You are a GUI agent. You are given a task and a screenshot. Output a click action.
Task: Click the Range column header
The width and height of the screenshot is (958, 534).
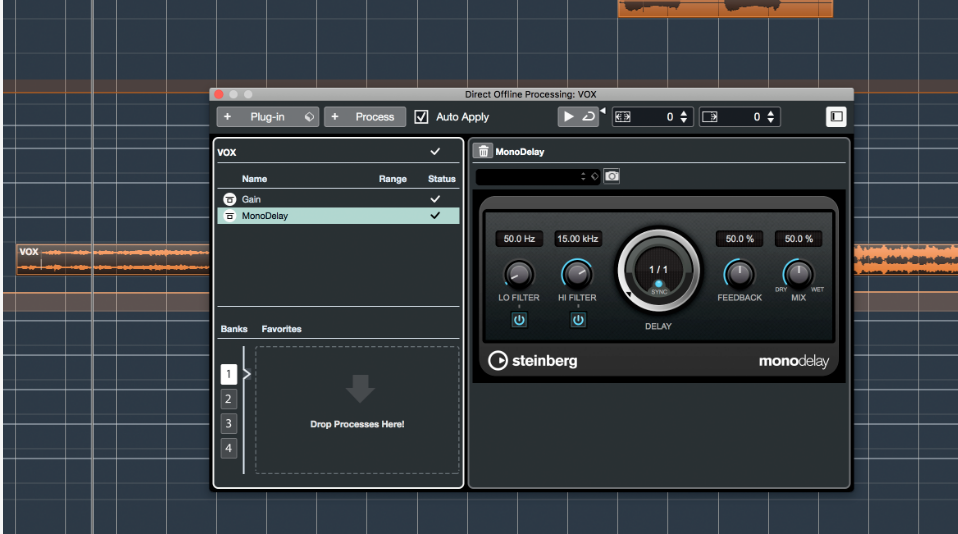click(392, 179)
